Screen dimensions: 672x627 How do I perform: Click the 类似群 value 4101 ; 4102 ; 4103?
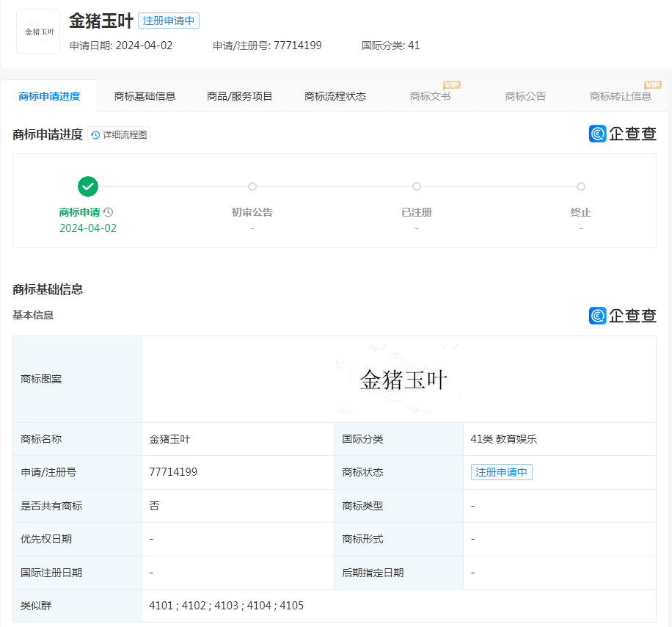(226, 606)
